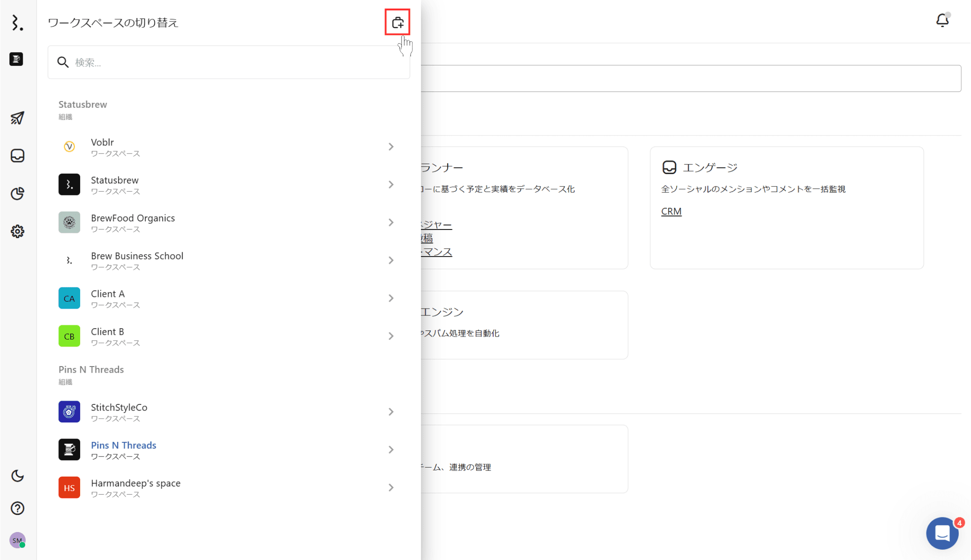Click the CRM link
This screenshot has width=971, height=560.
click(x=671, y=211)
